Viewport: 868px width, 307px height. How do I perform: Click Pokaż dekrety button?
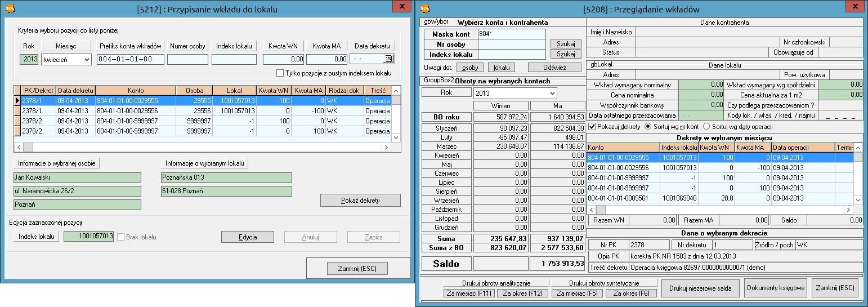tap(360, 201)
